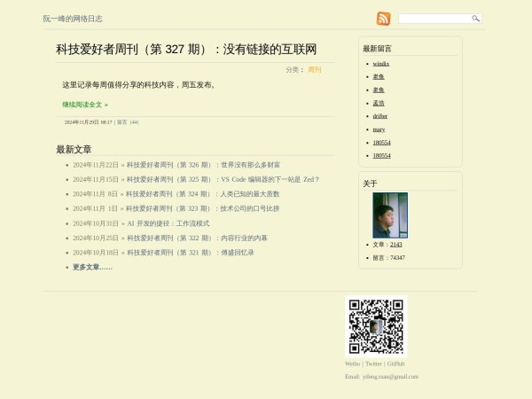Visit the GitHub profile link

tap(395, 364)
